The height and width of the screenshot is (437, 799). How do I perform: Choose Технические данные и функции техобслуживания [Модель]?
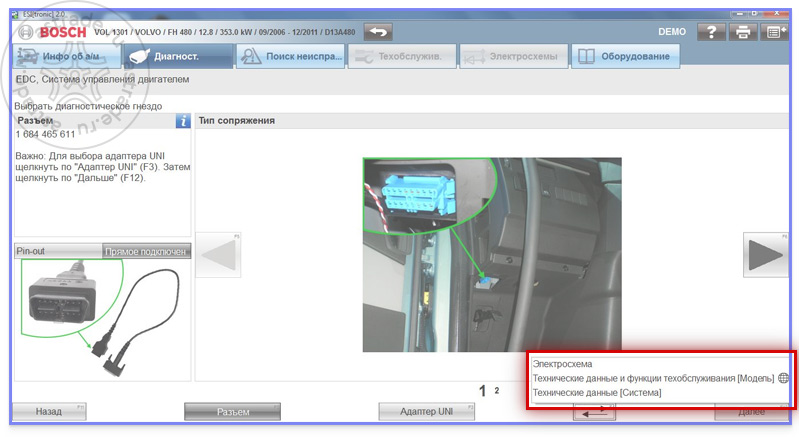tap(653, 378)
